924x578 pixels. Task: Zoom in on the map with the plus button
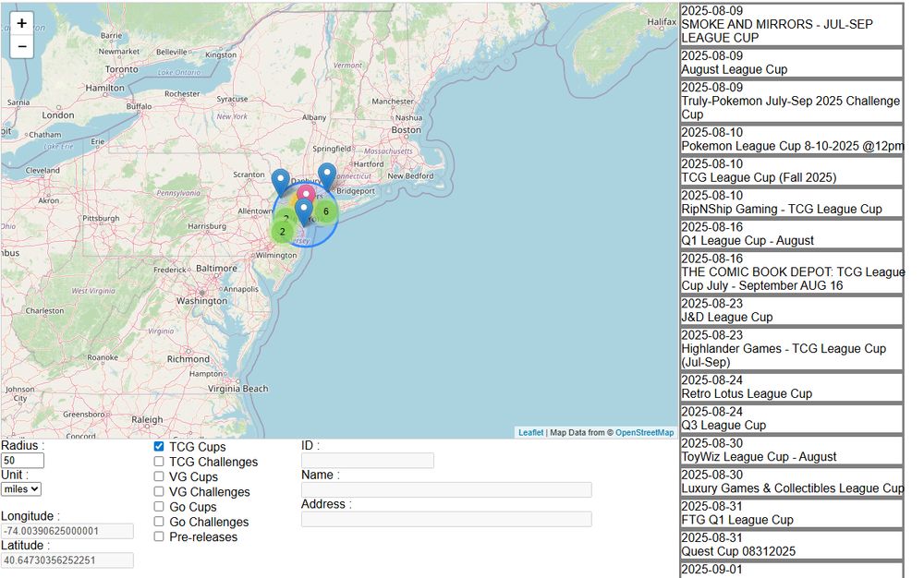click(22, 23)
